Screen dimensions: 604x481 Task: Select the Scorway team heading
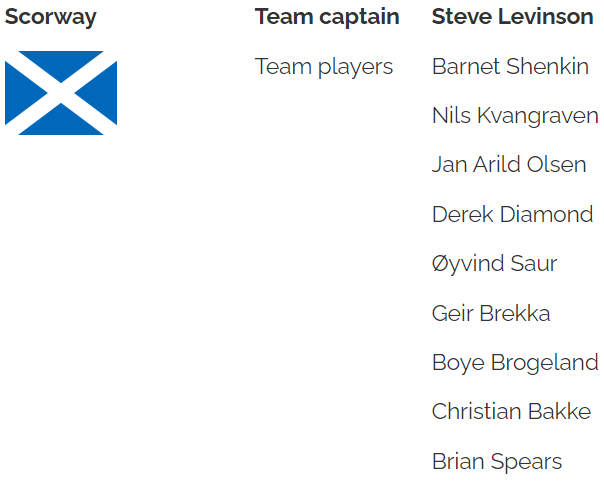pyautogui.click(x=51, y=17)
